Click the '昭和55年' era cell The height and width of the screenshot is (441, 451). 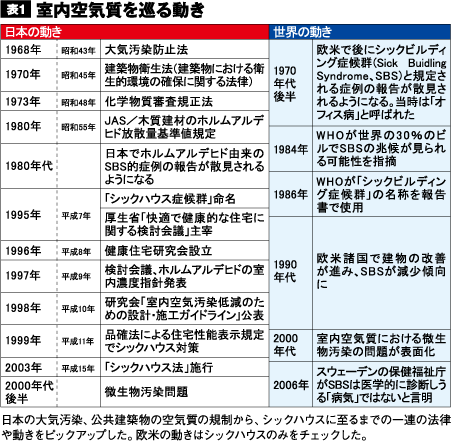pos(79,127)
